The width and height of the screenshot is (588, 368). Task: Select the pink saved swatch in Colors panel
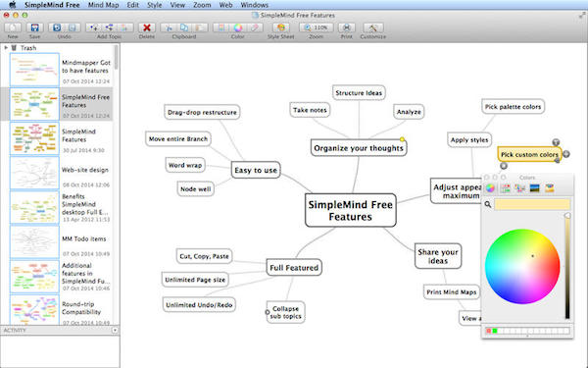489,331
